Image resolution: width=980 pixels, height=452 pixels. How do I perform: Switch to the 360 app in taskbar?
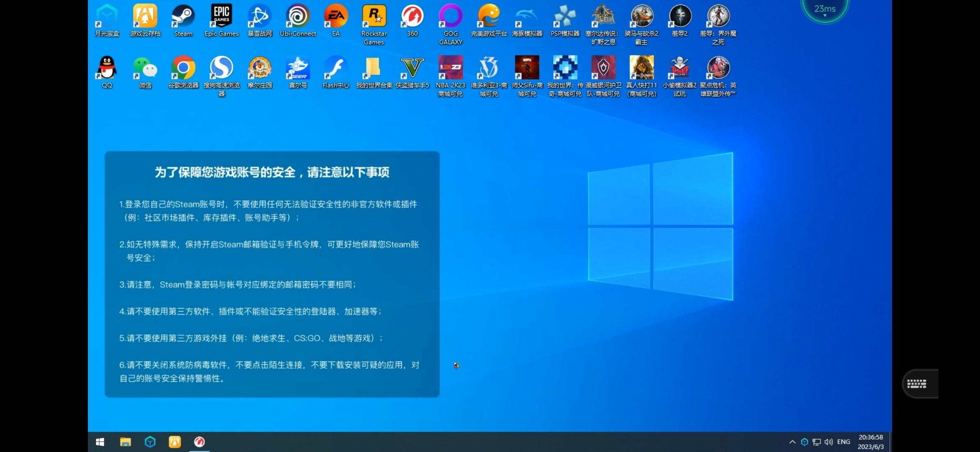pyautogui.click(x=199, y=442)
